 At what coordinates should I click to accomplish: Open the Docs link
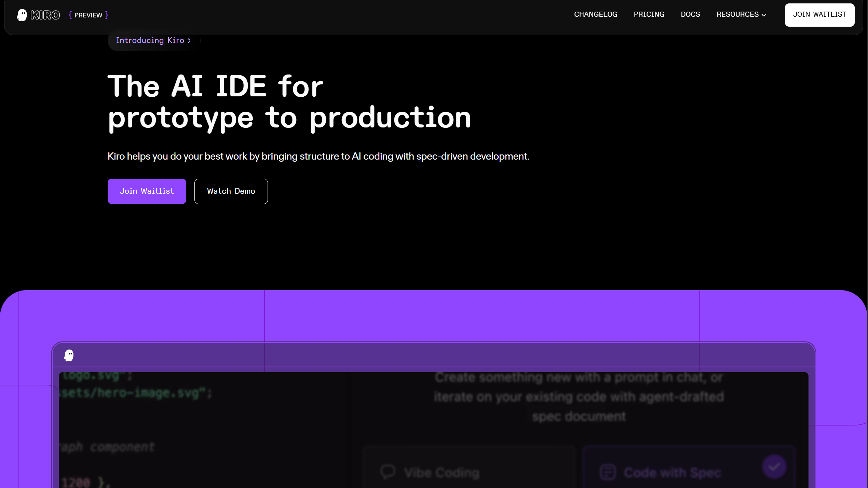coord(690,14)
